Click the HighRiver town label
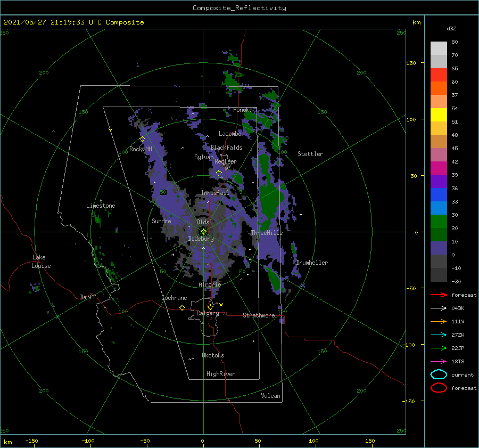 (x=221, y=374)
